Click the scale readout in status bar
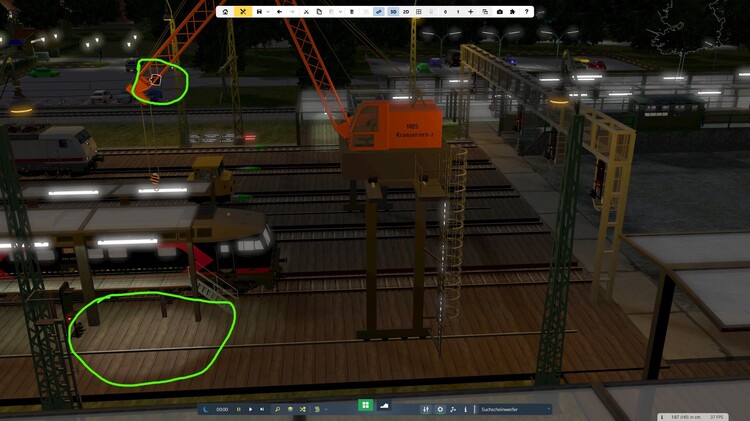 point(686,417)
